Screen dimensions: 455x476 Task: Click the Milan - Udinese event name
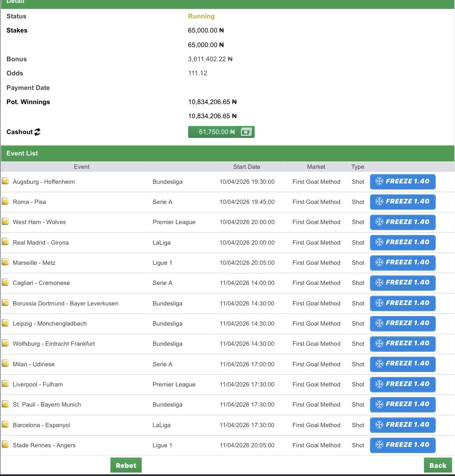click(34, 364)
